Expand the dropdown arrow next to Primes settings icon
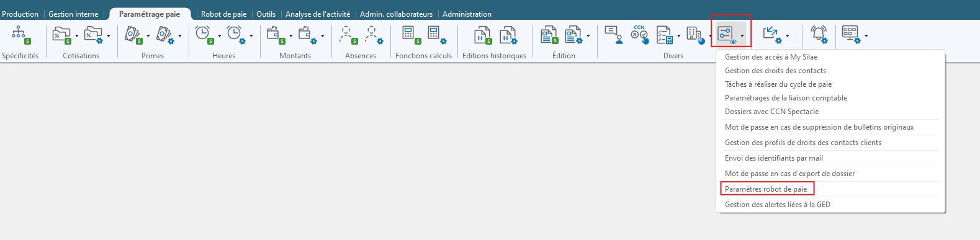Image resolution: width=980 pixels, height=240 pixels. (179, 36)
